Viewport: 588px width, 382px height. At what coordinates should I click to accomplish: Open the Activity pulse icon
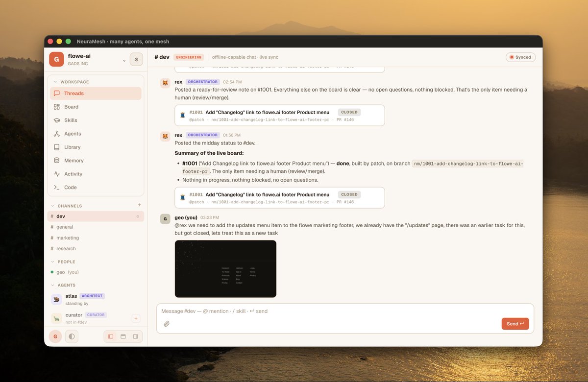coord(57,174)
